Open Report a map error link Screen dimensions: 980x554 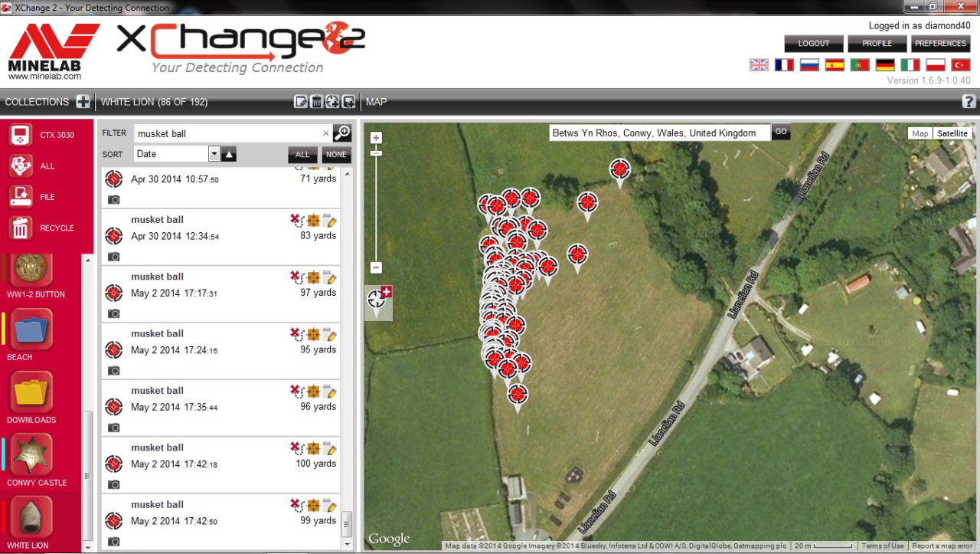944,546
